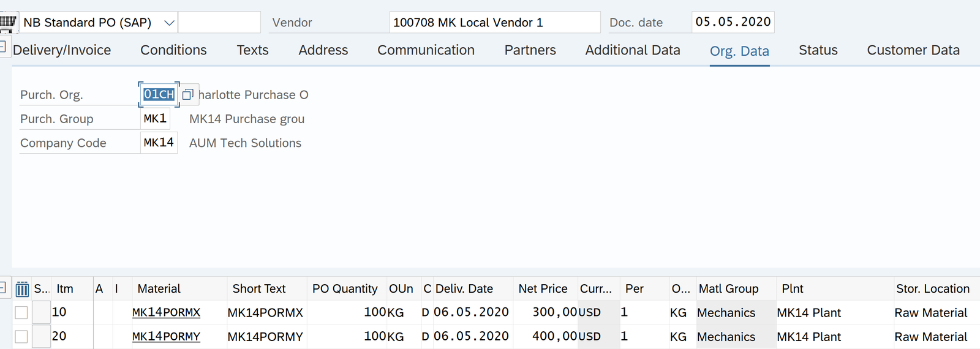
Task: Open the table column settings icon
Action: coord(22,289)
